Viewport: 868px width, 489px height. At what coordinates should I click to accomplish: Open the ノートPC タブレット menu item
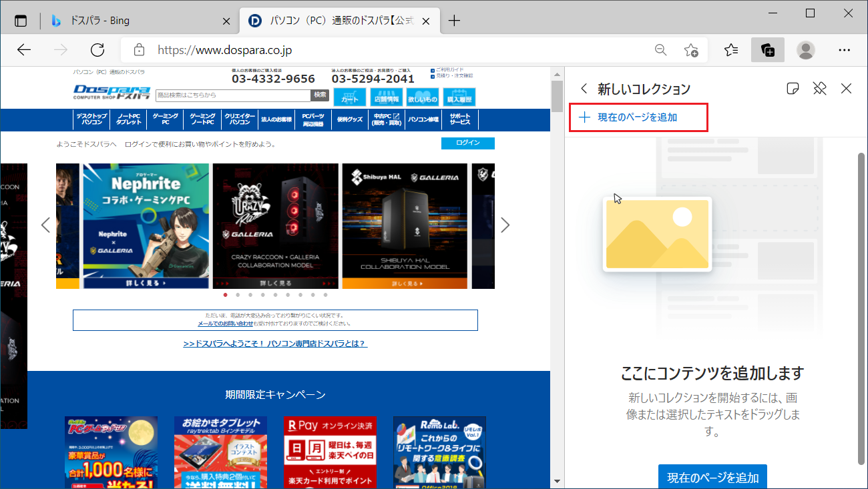point(129,119)
